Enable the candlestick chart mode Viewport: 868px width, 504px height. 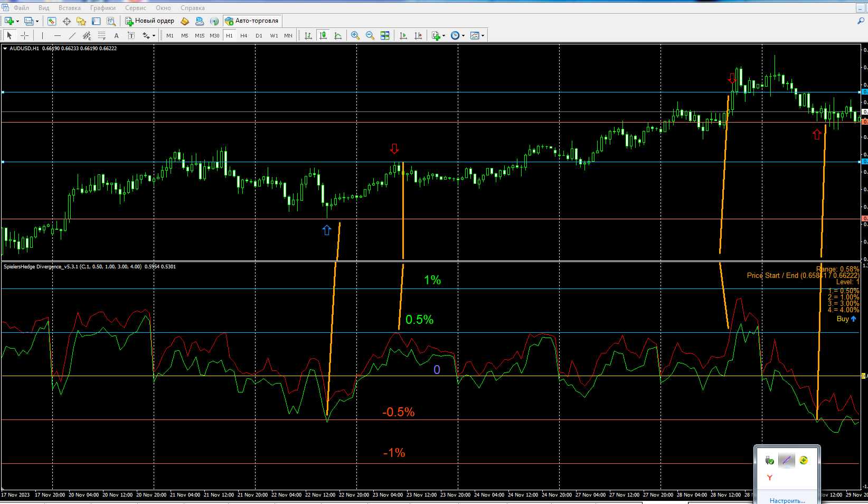pyautogui.click(x=323, y=35)
